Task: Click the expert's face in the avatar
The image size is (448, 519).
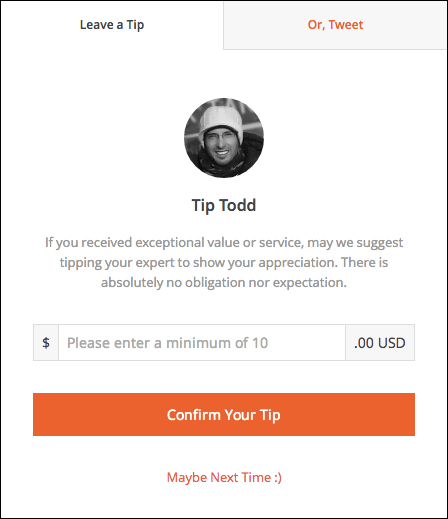Action: tap(221, 147)
